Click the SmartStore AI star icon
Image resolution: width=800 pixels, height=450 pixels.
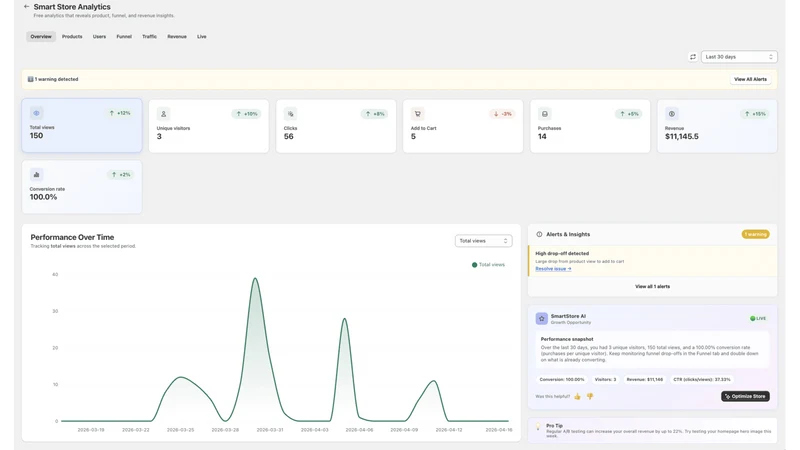[x=541, y=318]
